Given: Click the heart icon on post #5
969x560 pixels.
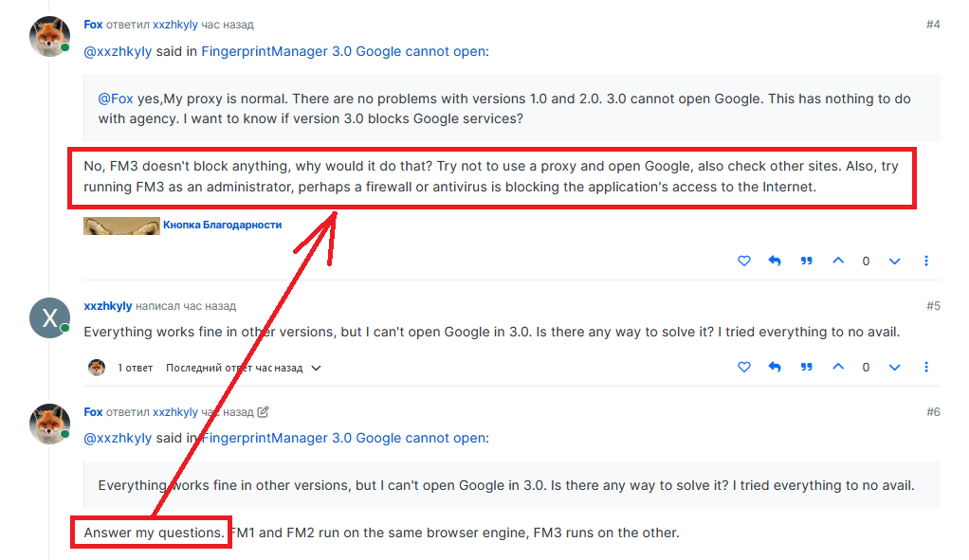Looking at the screenshot, I should tap(744, 367).
